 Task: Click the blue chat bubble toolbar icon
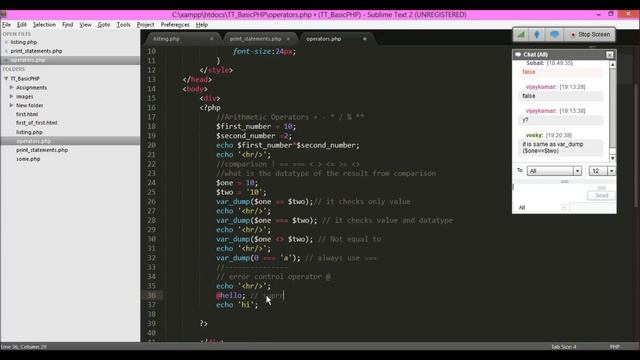coord(554,35)
